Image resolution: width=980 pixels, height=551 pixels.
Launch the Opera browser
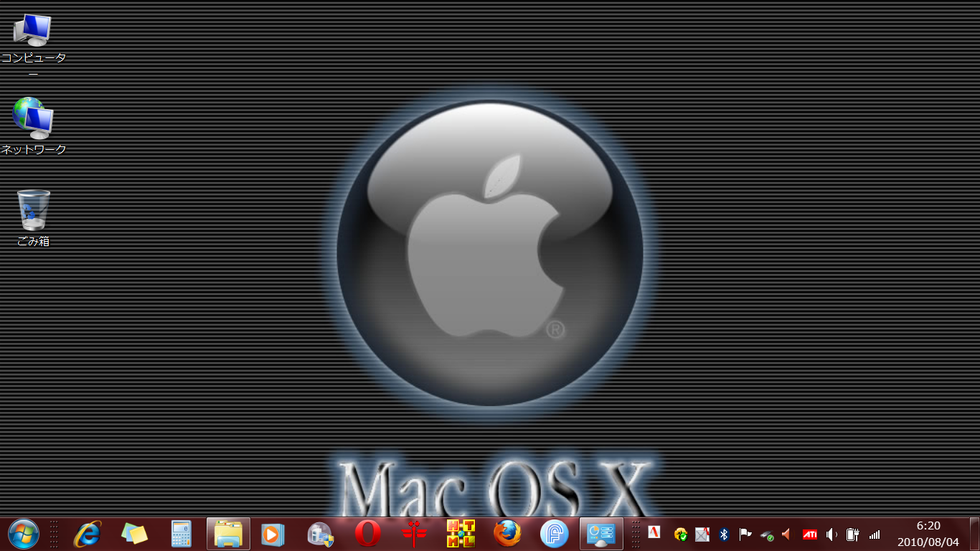tap(367, 534)
